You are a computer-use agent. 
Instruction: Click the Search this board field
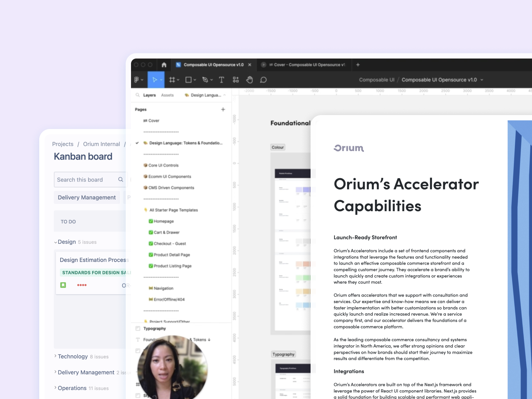[x=90, y=180]
